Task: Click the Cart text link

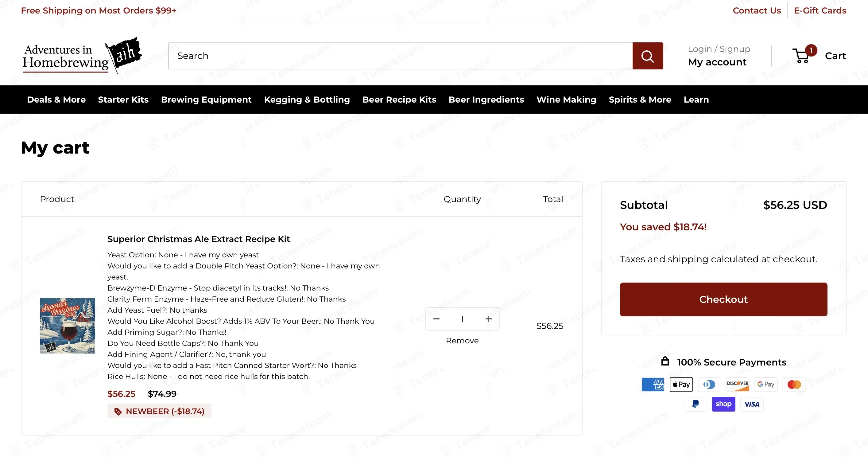Action: pos(835,56)
